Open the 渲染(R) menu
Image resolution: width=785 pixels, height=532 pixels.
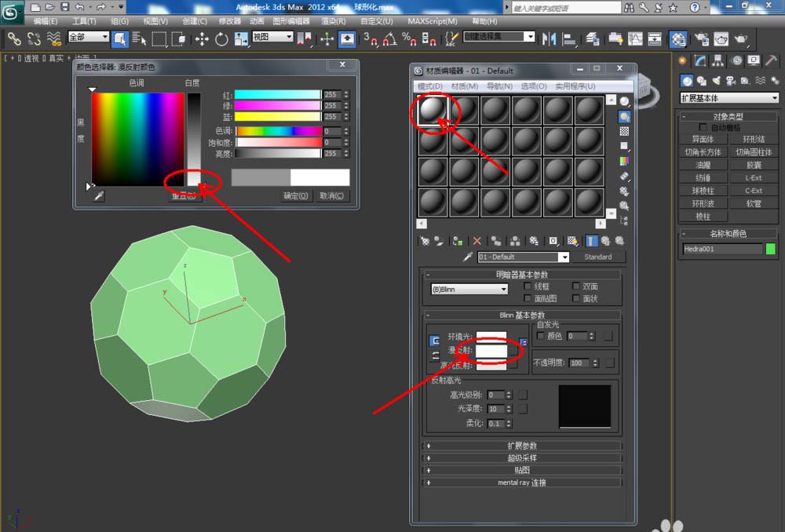coord(334,21)
